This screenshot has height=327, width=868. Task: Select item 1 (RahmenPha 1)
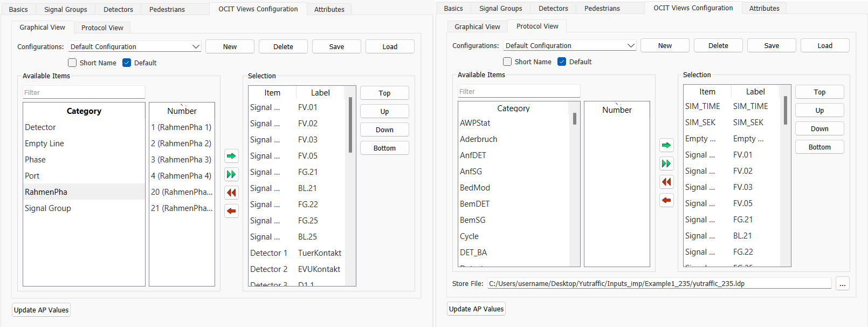(182, 127)
